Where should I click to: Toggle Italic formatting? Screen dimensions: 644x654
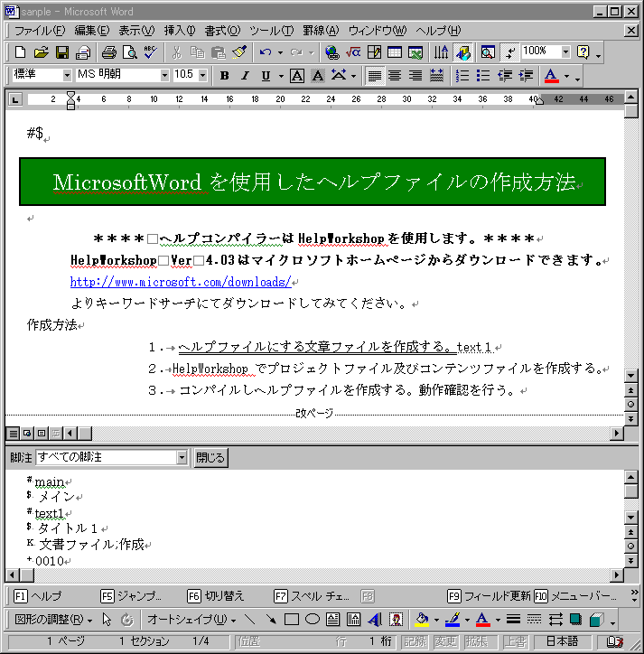click(x=245, y=76)
